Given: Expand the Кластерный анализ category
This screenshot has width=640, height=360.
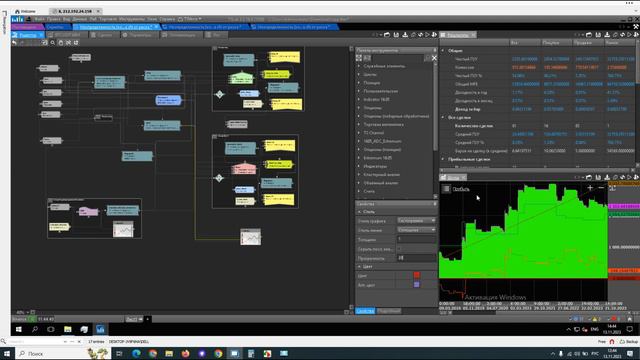Looking at the screenshot, I should click(359, 174).
